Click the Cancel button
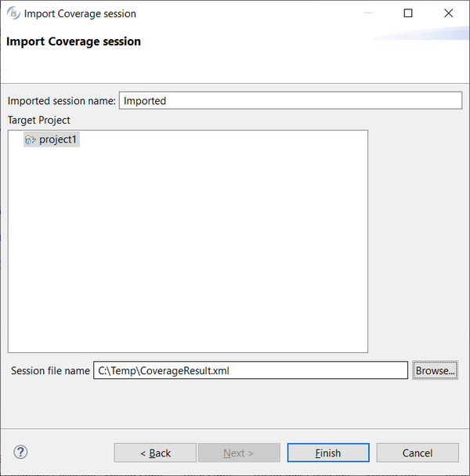The width and height of the screenshot is (470, 476). coord(418,453)
